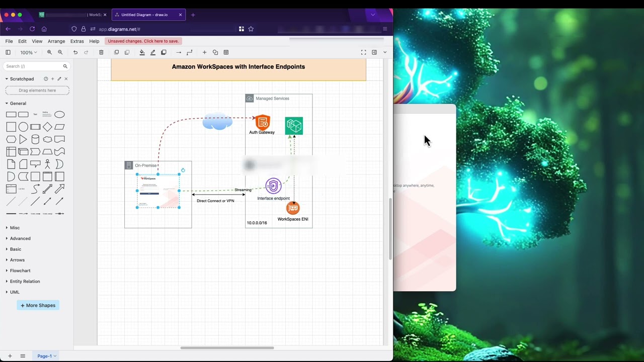644x362 pixels.
Task: Add to Scratchpad with plus icon
Action: (52, 79)
